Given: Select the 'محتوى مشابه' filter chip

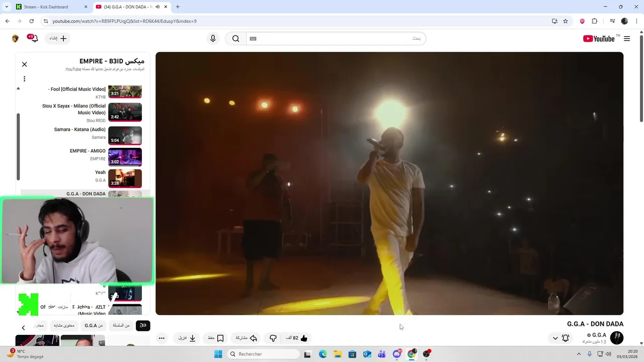Looking at the screenshot, I should coord(64,325).
